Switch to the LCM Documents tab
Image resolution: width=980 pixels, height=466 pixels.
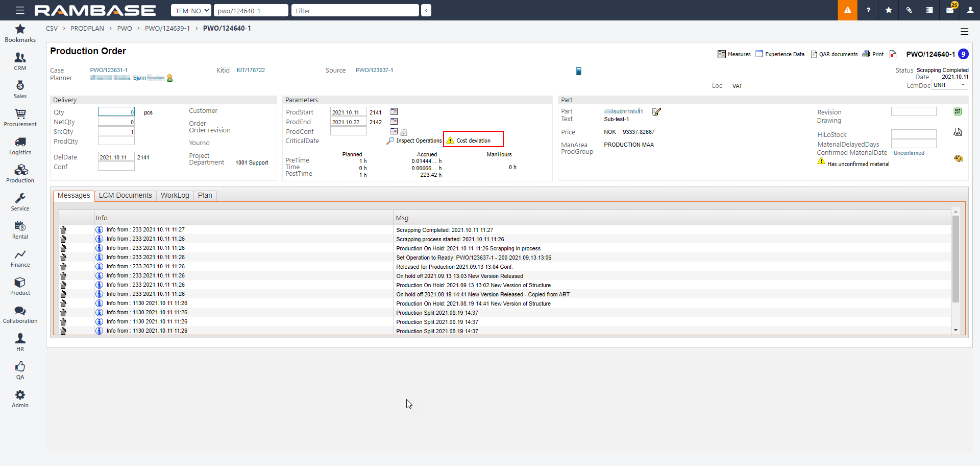pyautogui.click(x=125, y=195)
